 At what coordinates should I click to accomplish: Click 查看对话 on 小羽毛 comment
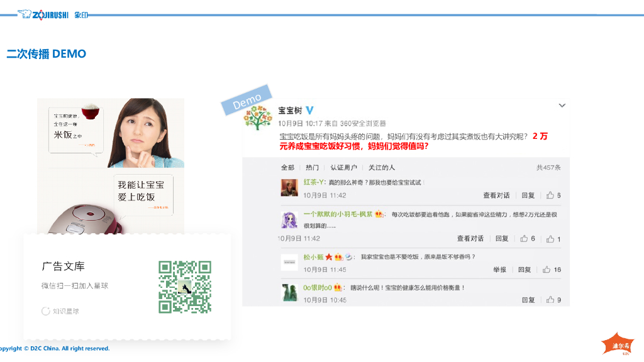tap(470, 238)
